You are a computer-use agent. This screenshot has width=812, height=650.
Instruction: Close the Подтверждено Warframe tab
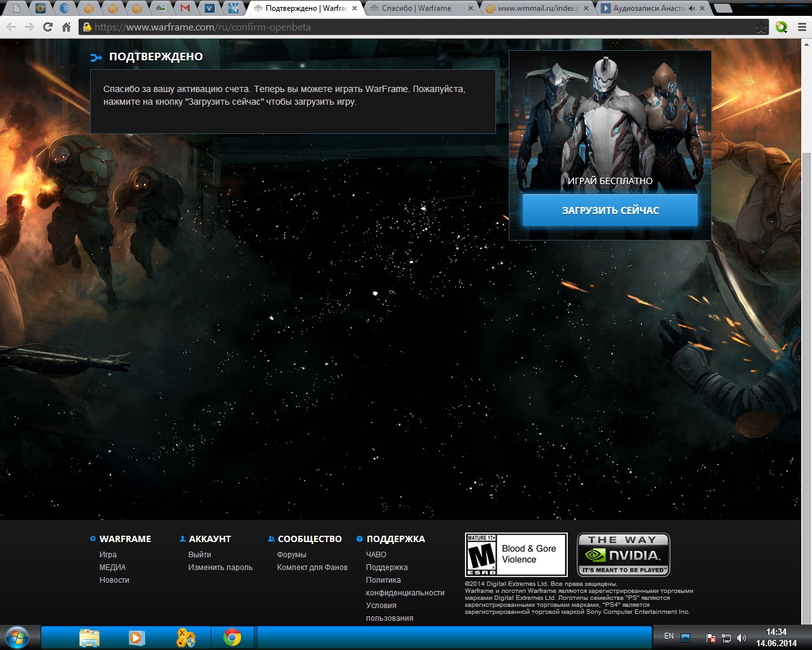coord(355,8)
